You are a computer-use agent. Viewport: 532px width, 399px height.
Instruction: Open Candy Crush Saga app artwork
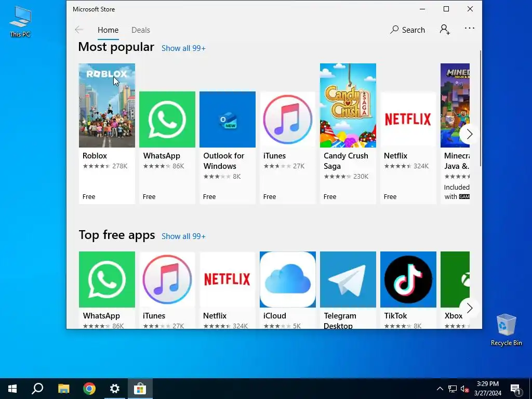tap(348, 105)
